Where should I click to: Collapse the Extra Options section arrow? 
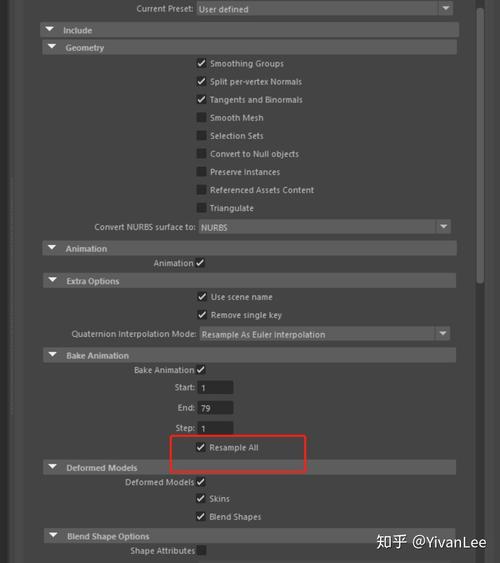[x=53, y=280]
